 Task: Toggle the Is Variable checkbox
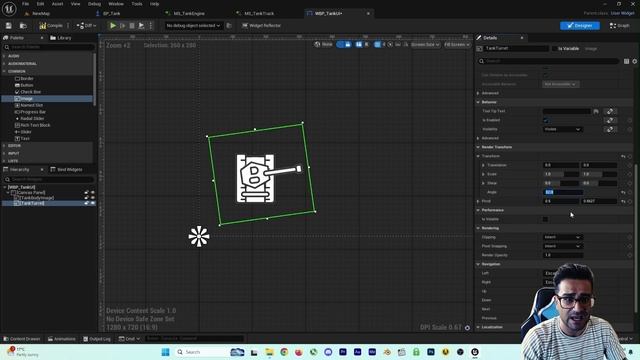coord(555,49)
